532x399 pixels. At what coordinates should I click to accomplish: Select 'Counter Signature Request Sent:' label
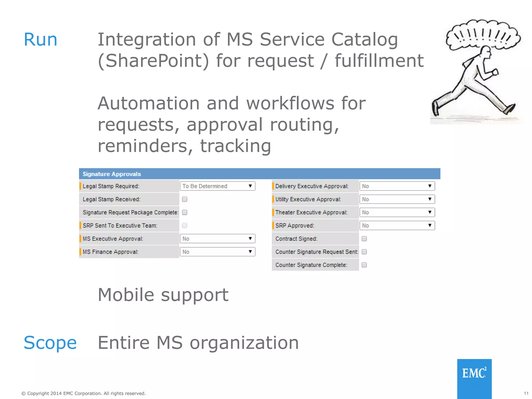coord(317,252)
